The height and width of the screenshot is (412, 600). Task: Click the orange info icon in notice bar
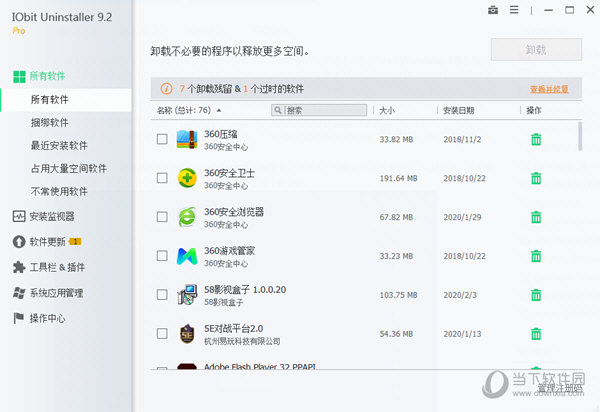pos(166,89)
